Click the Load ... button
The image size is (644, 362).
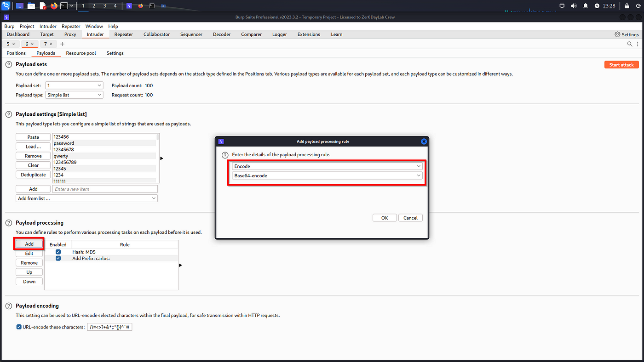click(x=33, y=147)
